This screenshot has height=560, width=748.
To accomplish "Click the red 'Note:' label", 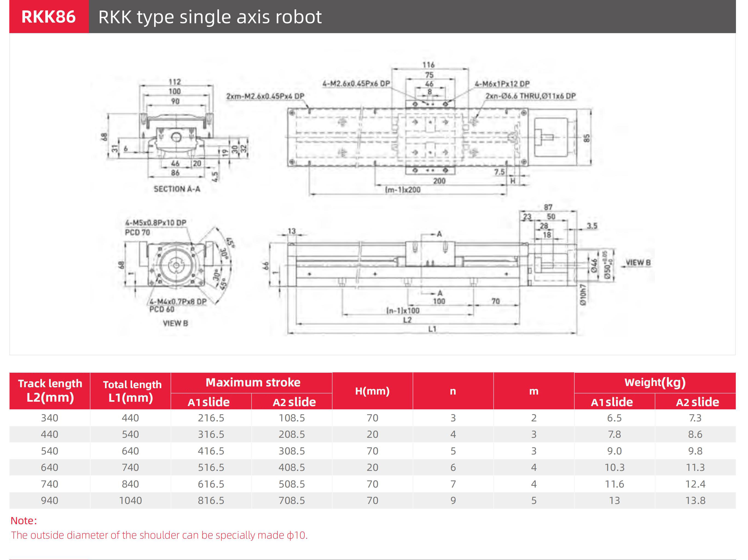I will [x=24, y=520].
